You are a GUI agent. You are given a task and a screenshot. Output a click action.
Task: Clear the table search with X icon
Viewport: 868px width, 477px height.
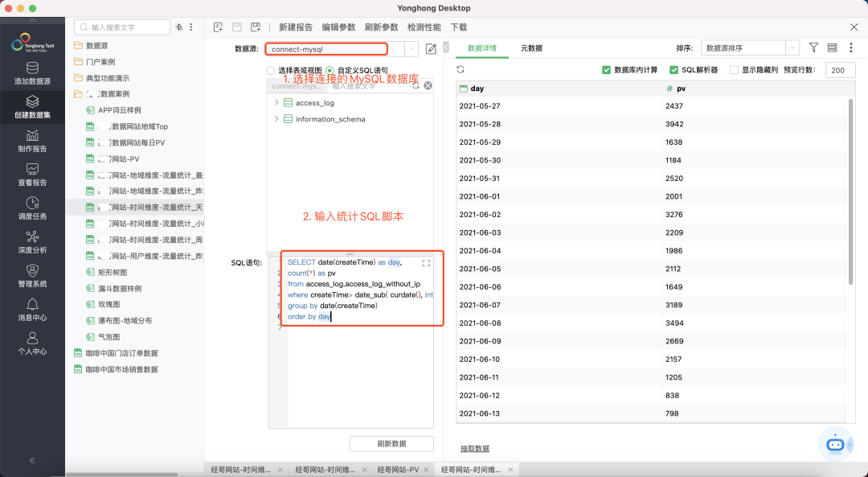[x=428, y=86]
